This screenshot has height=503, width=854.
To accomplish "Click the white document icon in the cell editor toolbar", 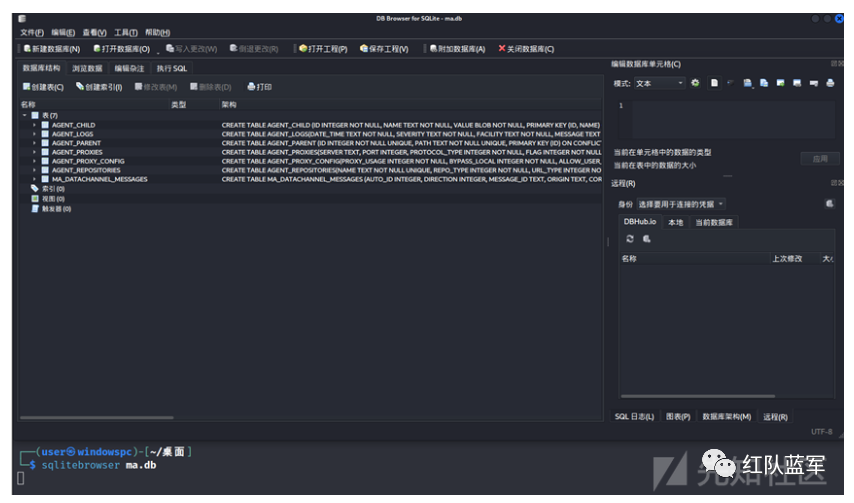I will (x=714, y=83).
